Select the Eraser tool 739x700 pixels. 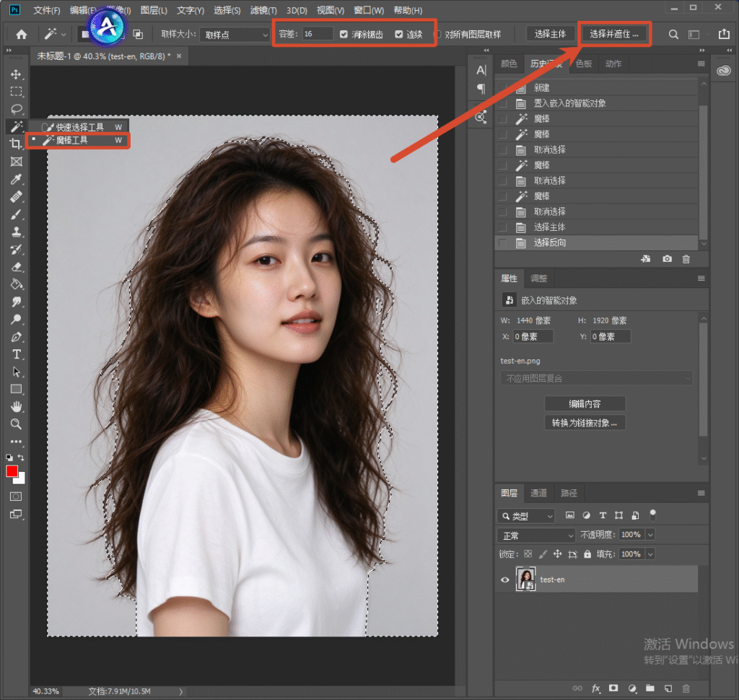(16, 267)
